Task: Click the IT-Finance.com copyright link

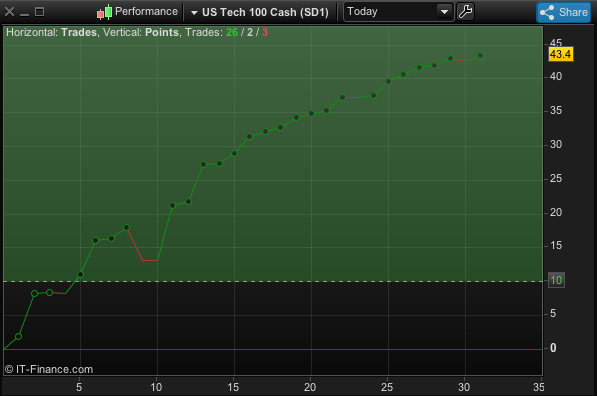Action: 49,369
